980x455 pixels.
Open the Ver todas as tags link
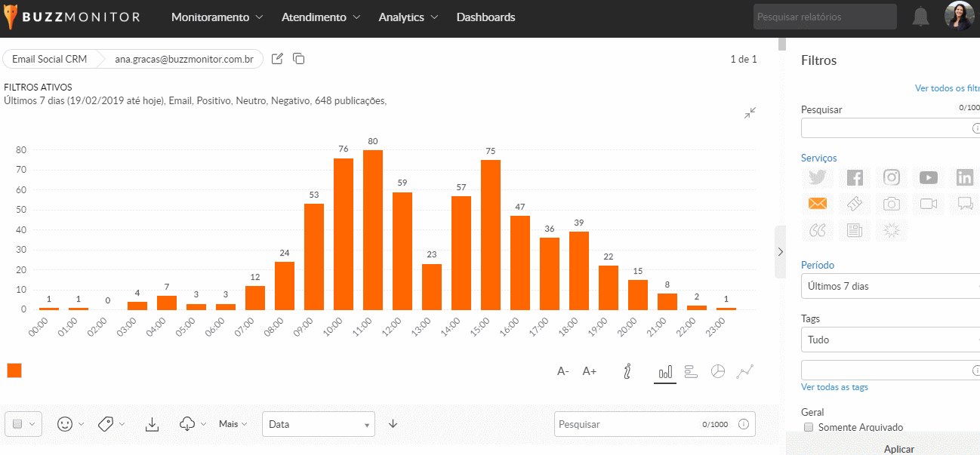834,387
